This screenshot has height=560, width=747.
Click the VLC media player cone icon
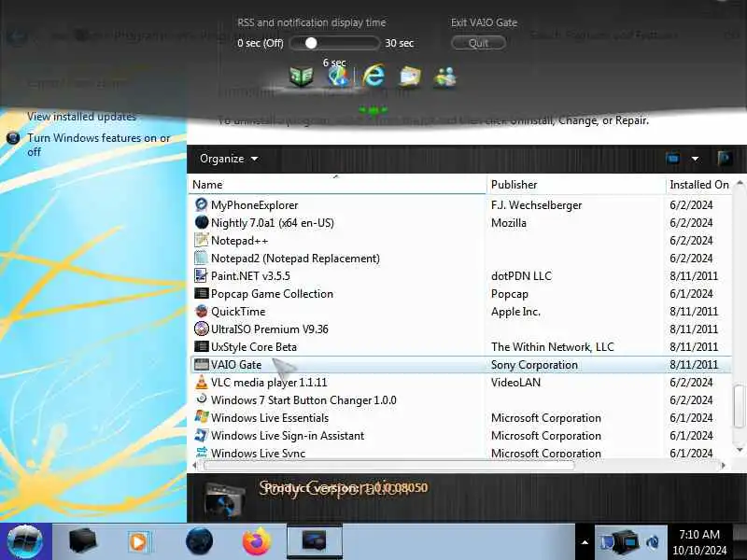point(202,382)
